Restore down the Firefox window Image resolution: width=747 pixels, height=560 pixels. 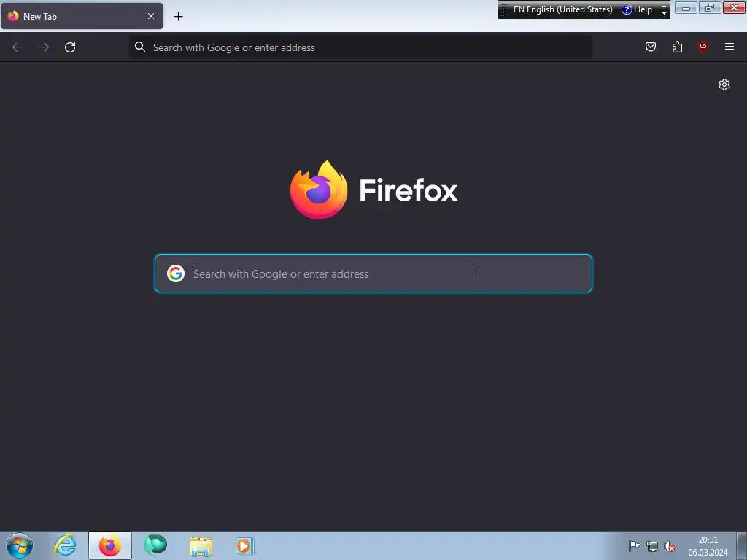pos(710,8)
